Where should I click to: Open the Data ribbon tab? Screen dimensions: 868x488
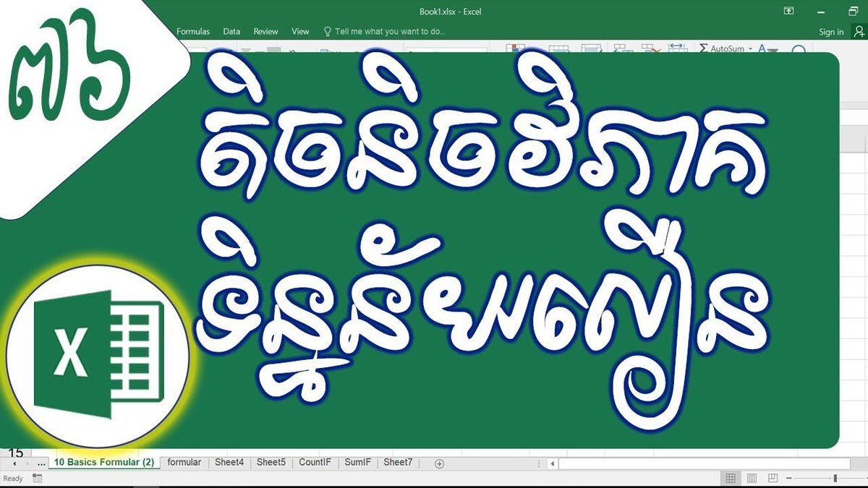click(231, 31)
